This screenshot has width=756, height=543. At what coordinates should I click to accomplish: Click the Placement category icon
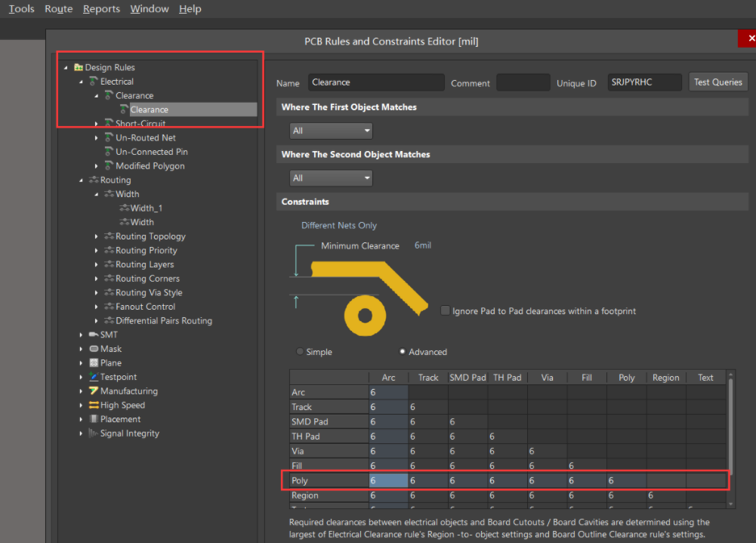pyautogui.click(x=94, y=419)
